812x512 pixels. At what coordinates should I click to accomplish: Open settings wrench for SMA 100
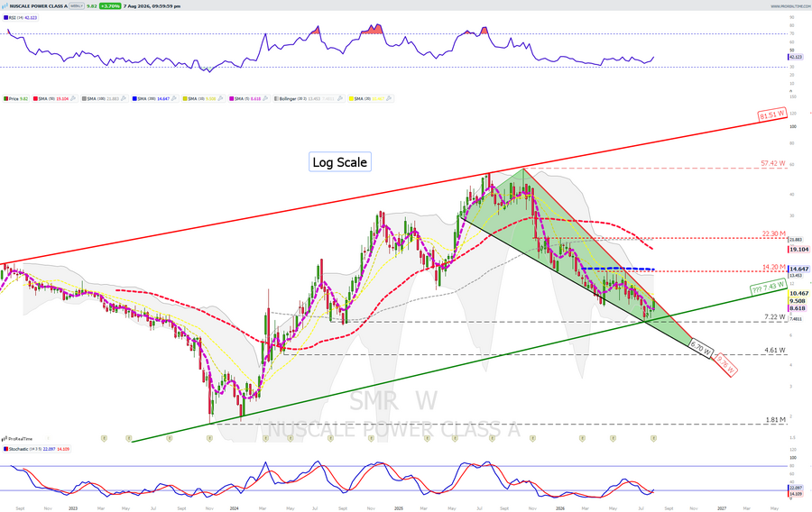click(x=124, y=98)
